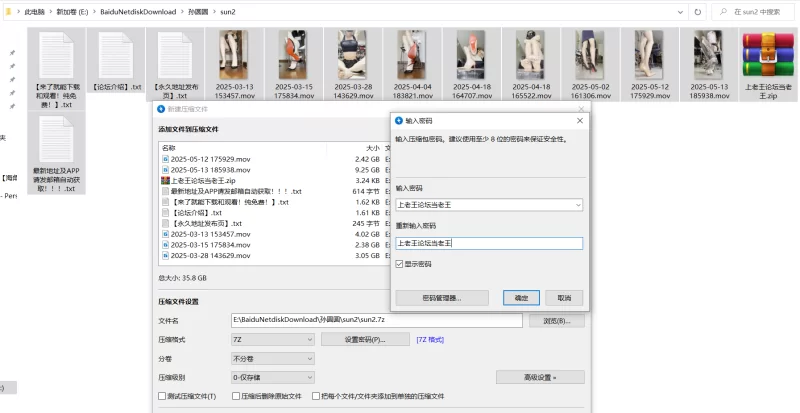Click the icon of 【永久地址发布页】.txt list row
The image size is (800, 413).
pos(165,224)
